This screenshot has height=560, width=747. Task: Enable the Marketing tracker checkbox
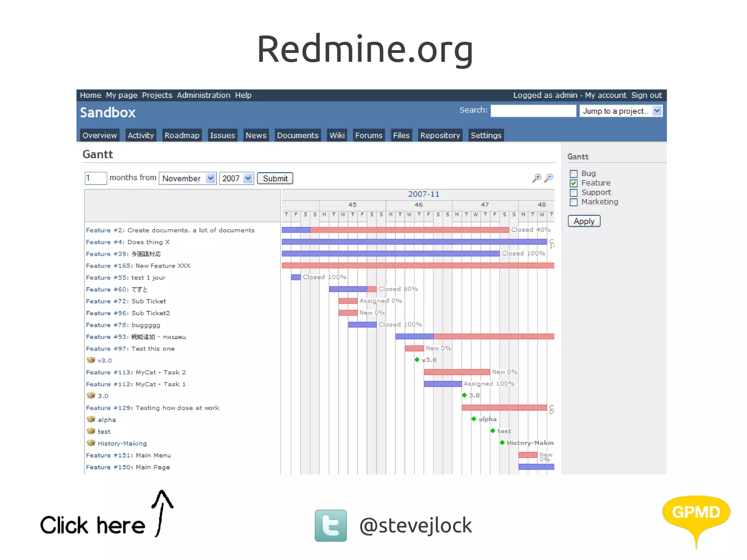tap(574, 202)
